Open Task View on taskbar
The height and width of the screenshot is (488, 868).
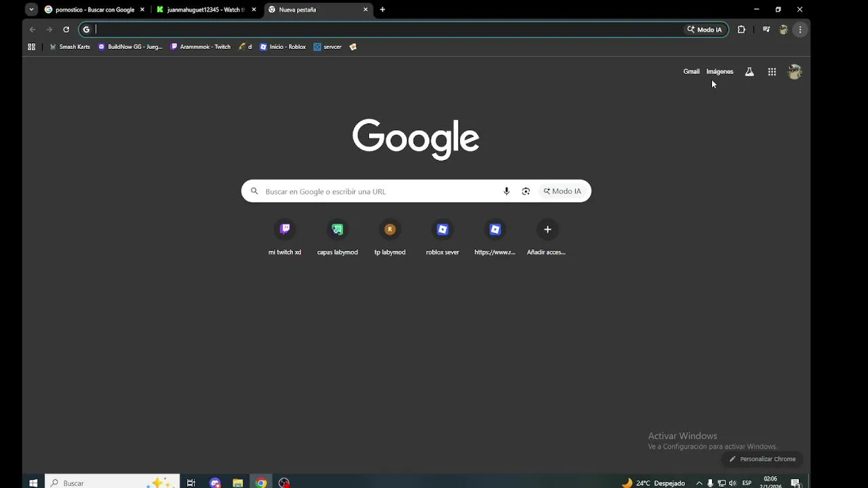coord(191,483)
